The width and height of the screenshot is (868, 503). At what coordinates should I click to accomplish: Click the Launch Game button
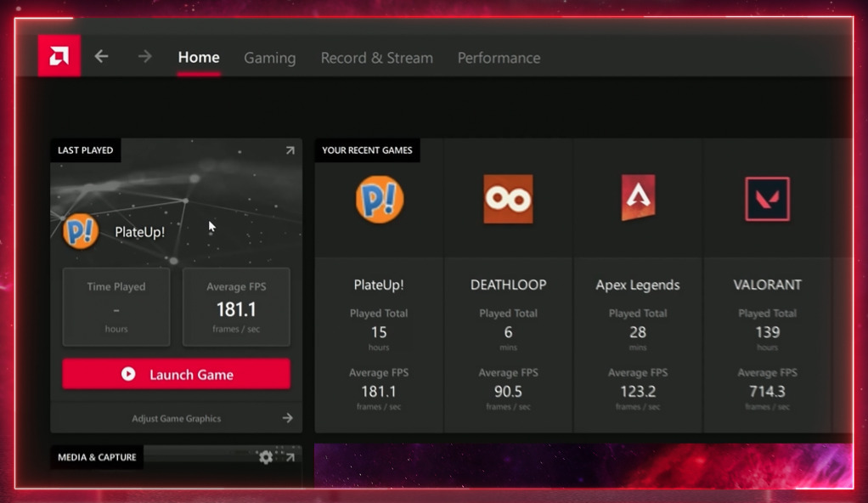176,374
